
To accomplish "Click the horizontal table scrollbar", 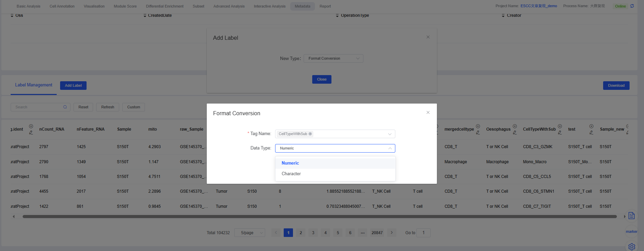I will tap(319, 216).
